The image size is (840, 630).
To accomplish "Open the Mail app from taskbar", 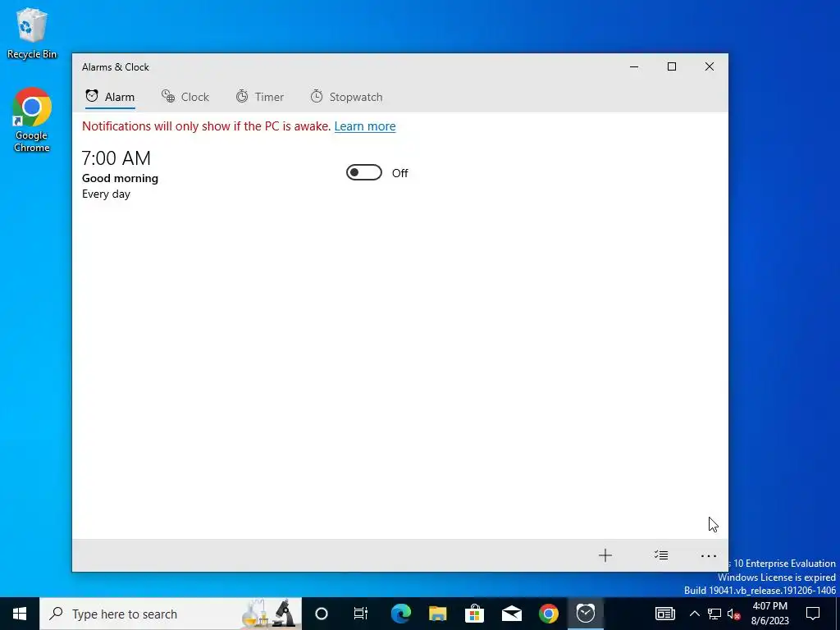I will (x=512, y=614).
